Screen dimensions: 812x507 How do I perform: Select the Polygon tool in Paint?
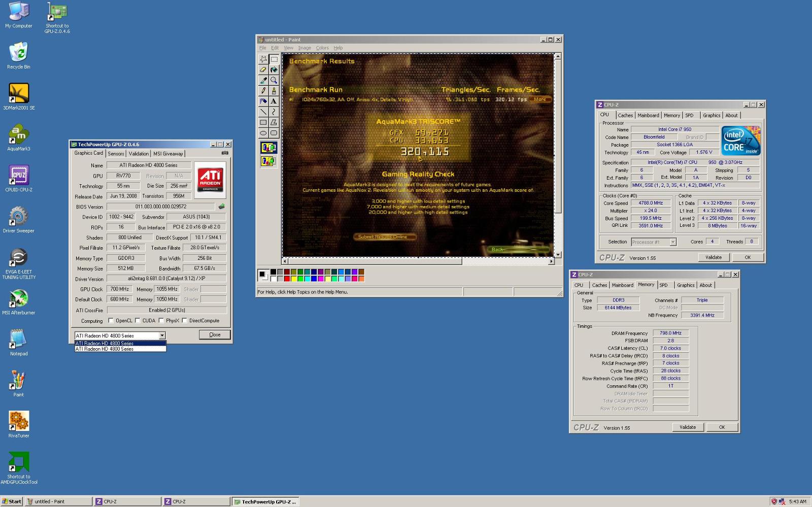tap(274, 122)
